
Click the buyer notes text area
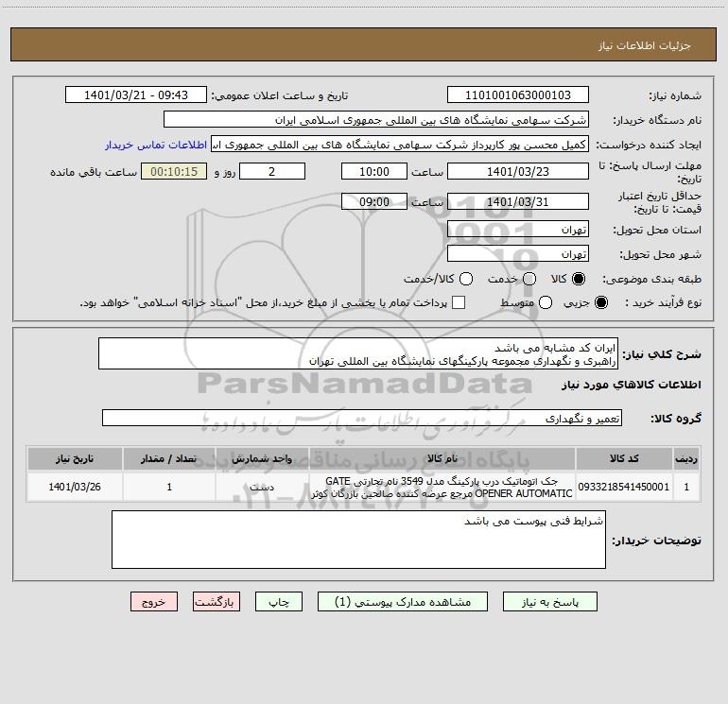tap(358, 540)
